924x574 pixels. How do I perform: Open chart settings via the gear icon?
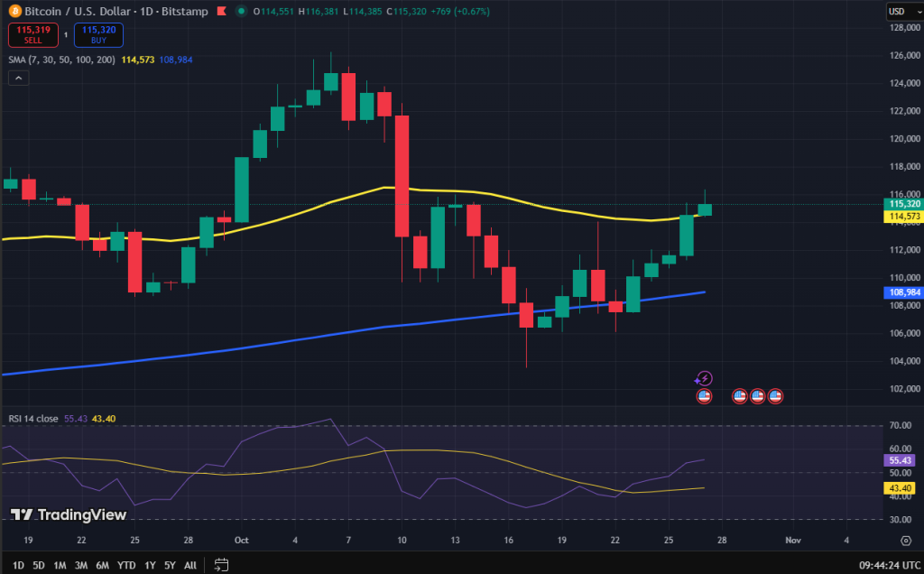coord(907,542)
